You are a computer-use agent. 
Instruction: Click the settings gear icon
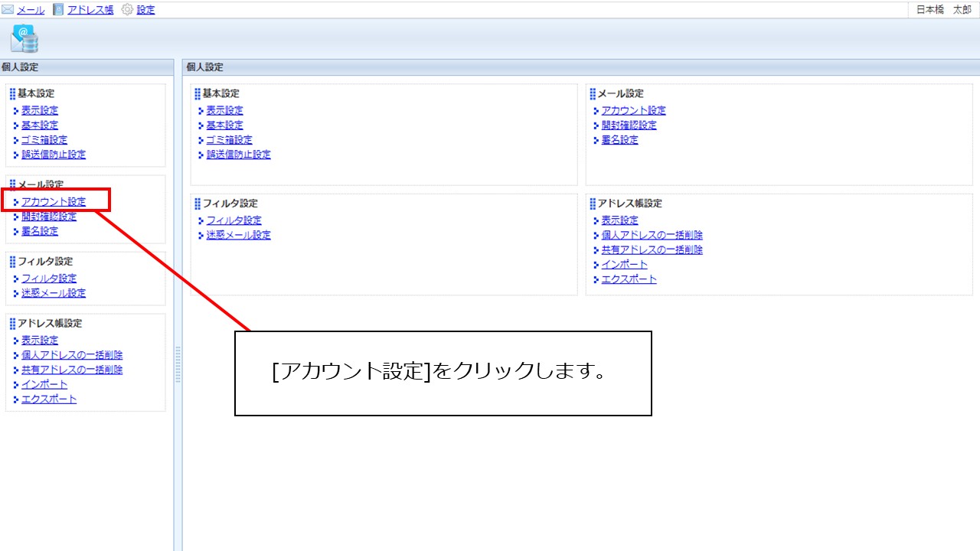(127, 10)
